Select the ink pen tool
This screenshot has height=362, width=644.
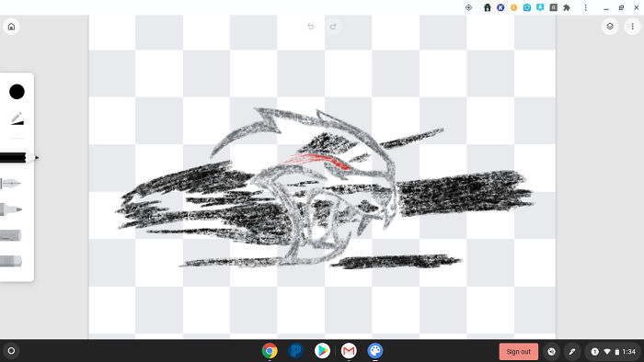point(11,183)
